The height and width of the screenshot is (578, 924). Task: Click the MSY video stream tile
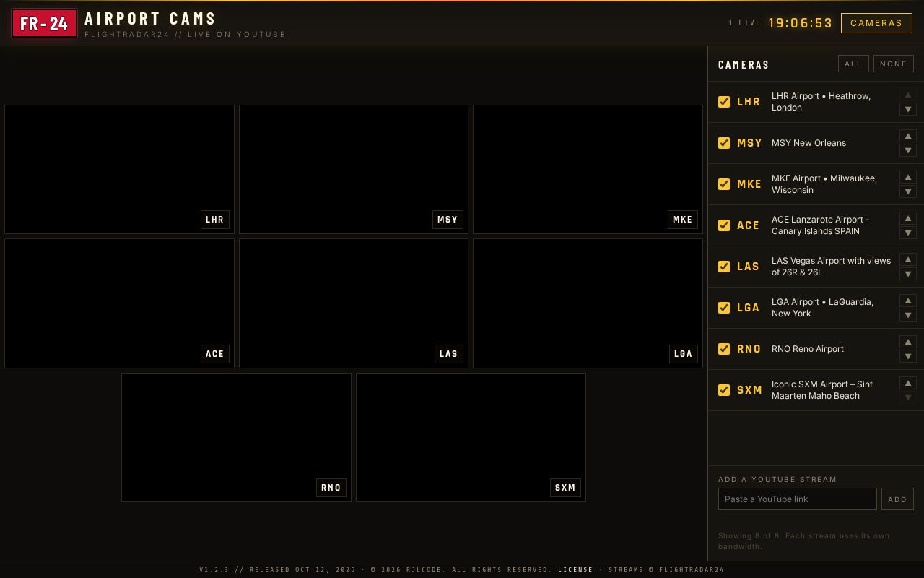[x=354, y=169]
